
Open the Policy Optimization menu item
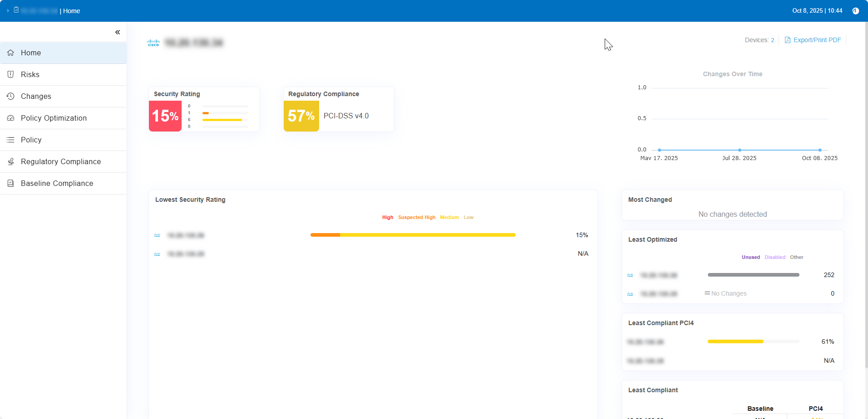(54, 118)
